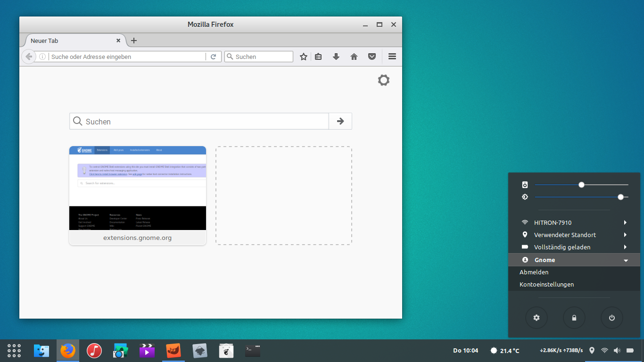Launch Inkscape from the dock

(200, 351)
